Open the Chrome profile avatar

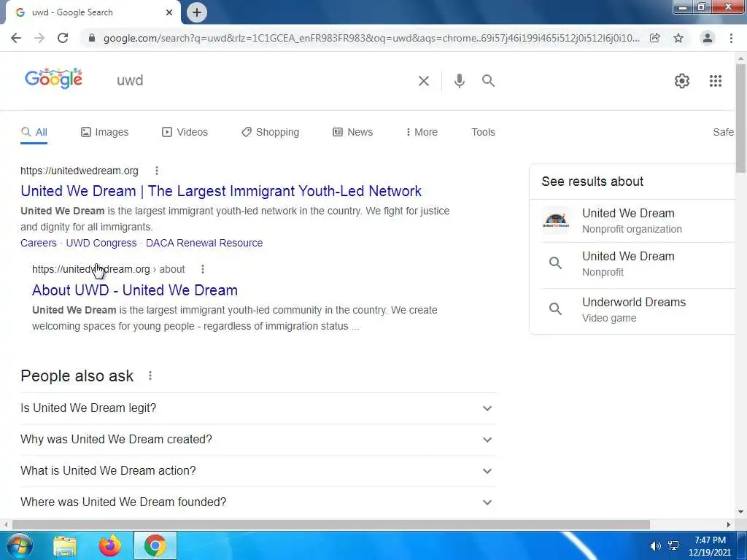pyautogui.click(x=708, y=38)
